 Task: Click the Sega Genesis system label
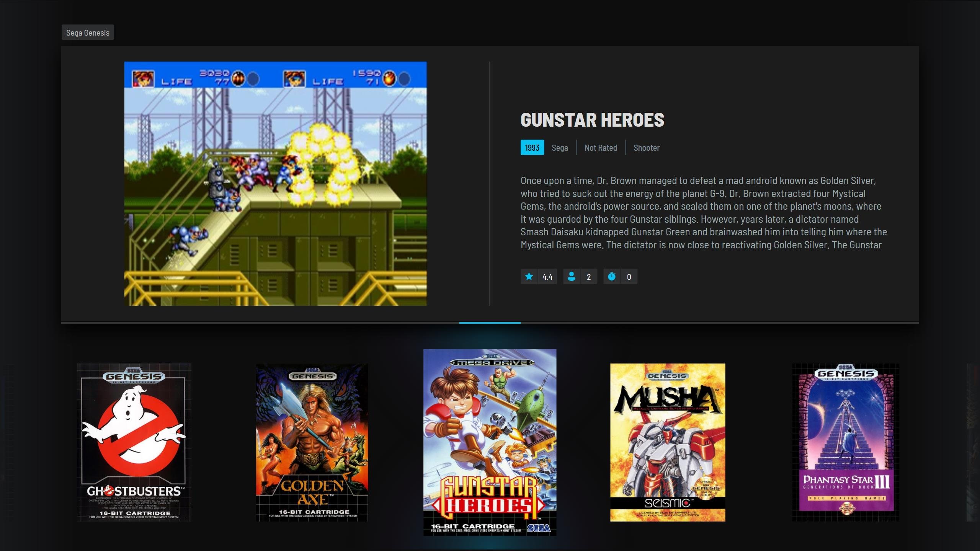tap(88, 33)
